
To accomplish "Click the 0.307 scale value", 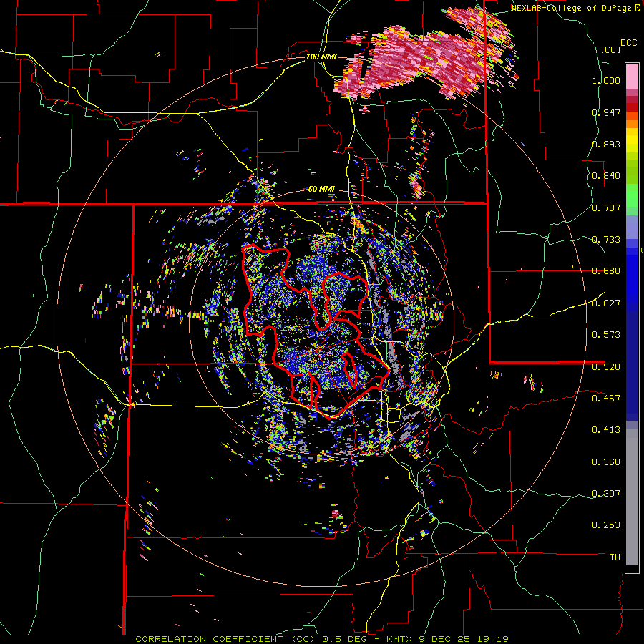I will coord(606,494).
